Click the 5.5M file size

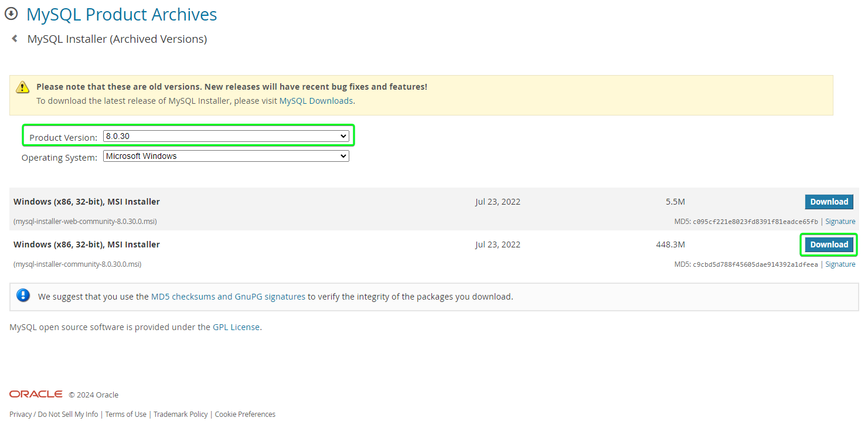click(x=675, y=202)
